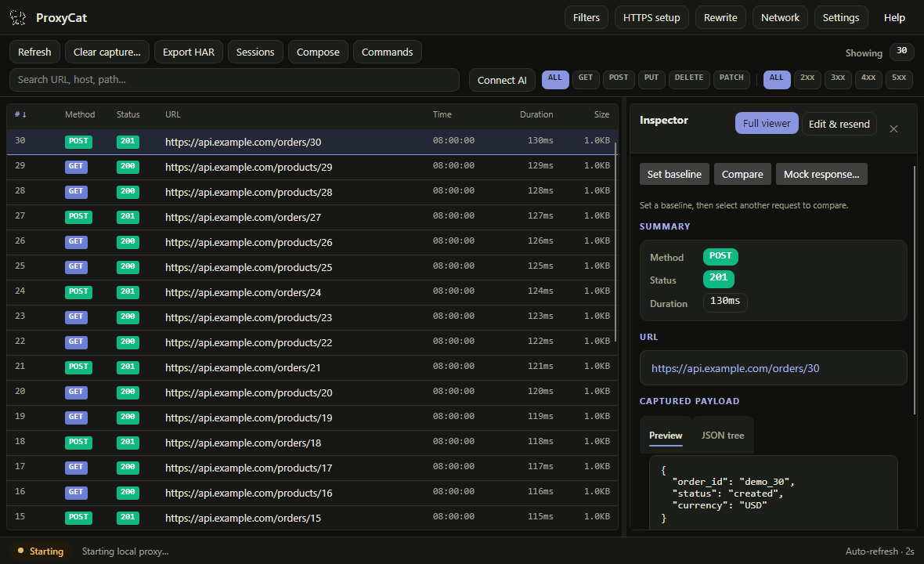This screenshot has width=924, height=564.
Task: Click the Time column header
Action: coord(442,114)
